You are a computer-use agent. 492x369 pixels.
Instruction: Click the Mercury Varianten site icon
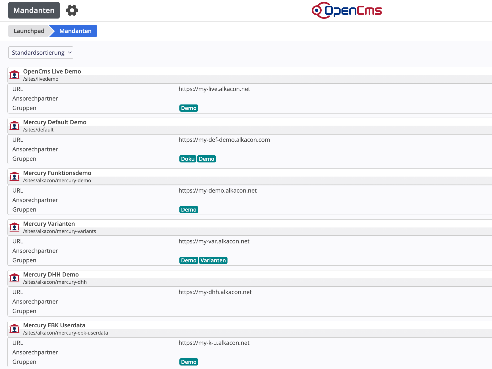(x=14, y=227)
